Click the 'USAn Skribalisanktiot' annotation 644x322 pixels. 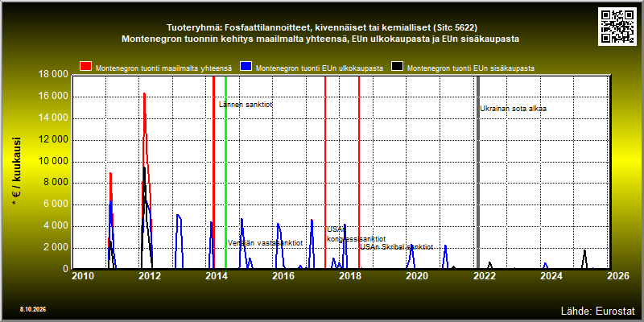pos(397,247)
